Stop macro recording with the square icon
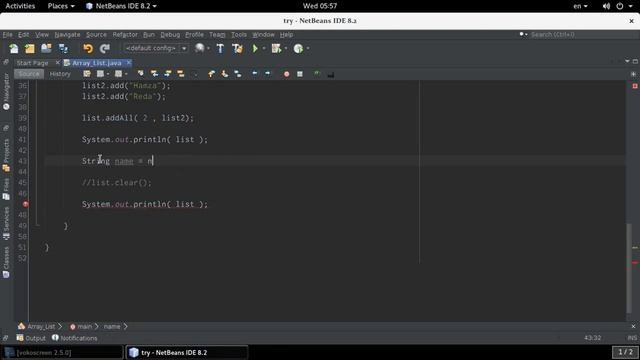The image size is (640, 360). (300, 74)
